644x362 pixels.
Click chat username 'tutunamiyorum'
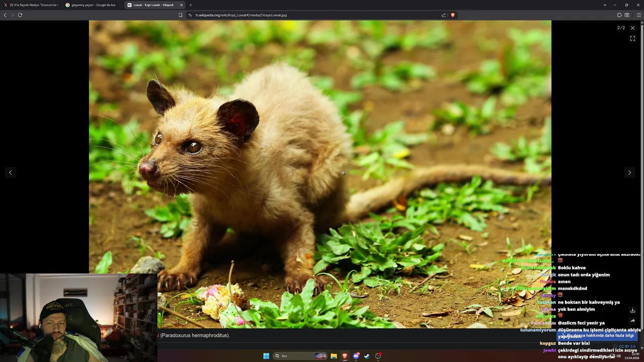538,330
